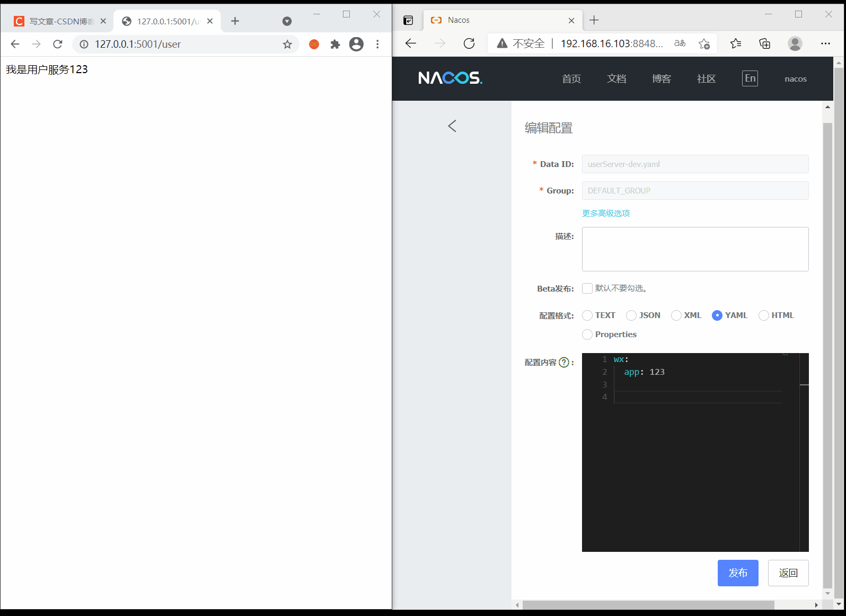The height and width of the screenshot is (616, 846).
Task: Open Edge tab actions menu icon
Action: click(x=408, y=20)
